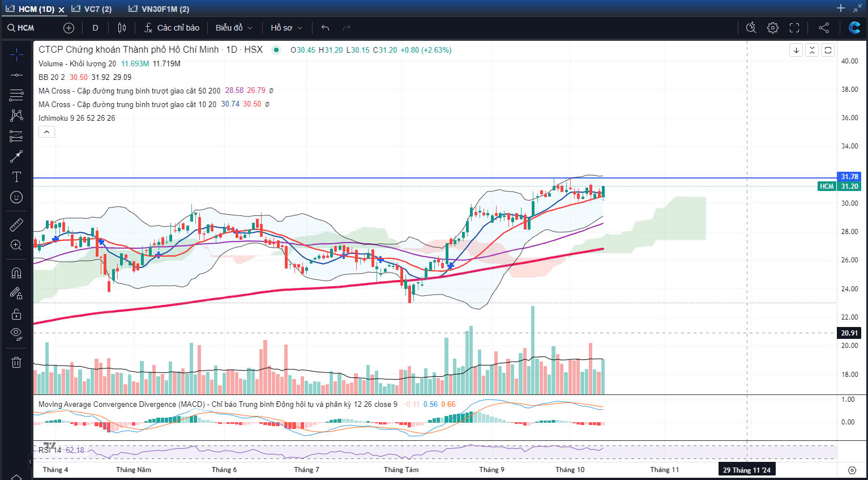The width and height of the screenshot is (868, 480).
Task: Select the crosshair cursor tool
Action: pos(16,54)
